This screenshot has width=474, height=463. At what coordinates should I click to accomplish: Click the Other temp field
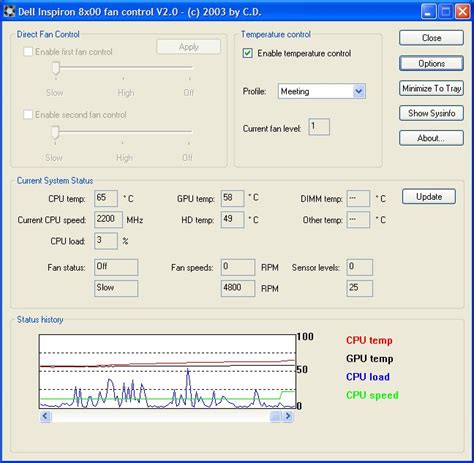point(358,220)
